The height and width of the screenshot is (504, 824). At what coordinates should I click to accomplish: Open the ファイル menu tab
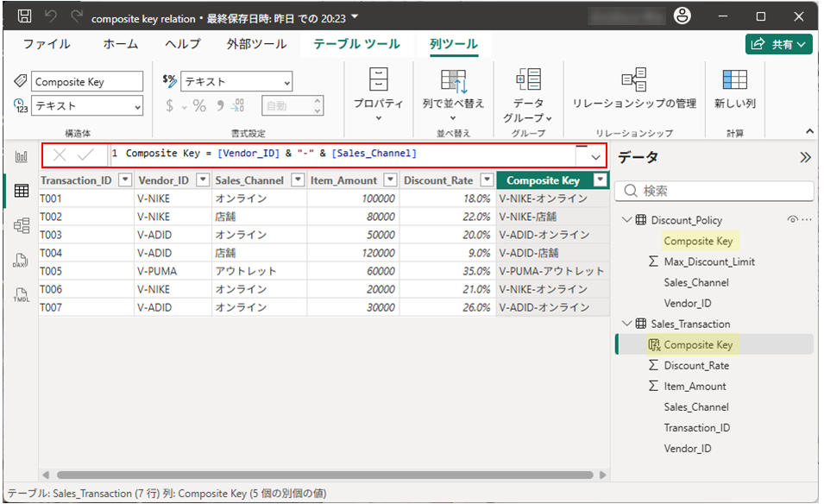[47, 44]
